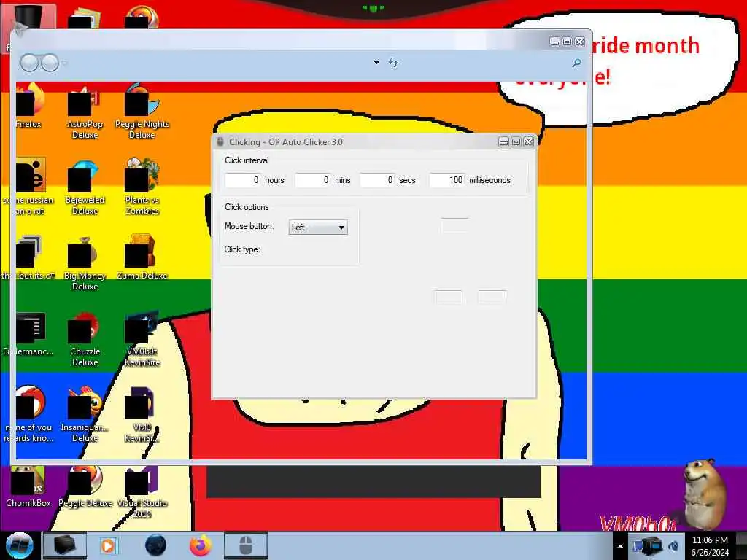Go back in the Explorer window
Screen dimensions: 747x560
[29, 63]
